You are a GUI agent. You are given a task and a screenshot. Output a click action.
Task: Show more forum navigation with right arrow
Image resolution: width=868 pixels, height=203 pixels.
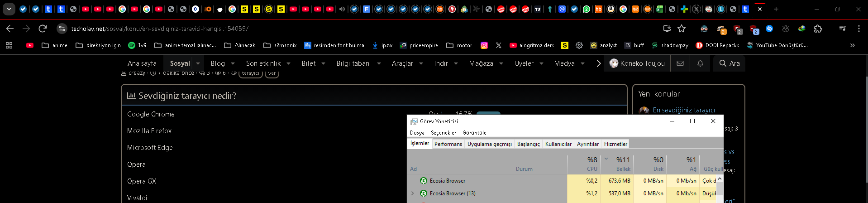598,63
